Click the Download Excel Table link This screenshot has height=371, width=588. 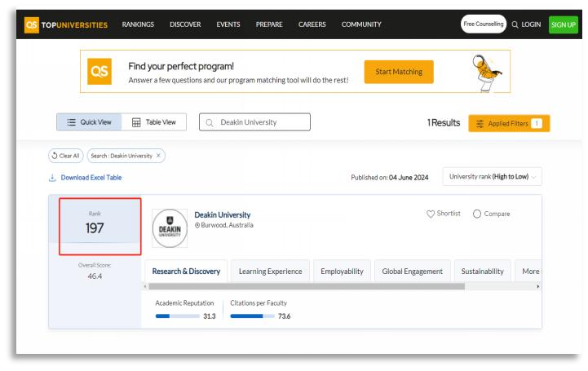point(91,178)
